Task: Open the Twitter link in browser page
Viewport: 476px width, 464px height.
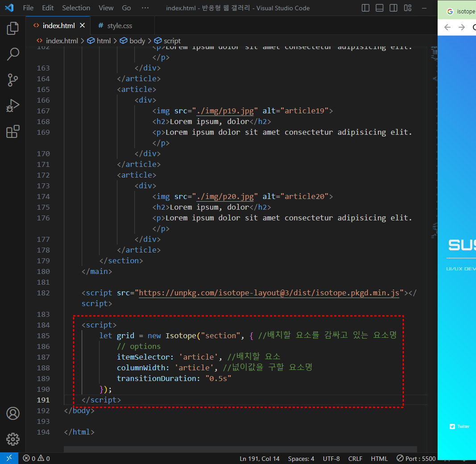Action: point(459,427)
